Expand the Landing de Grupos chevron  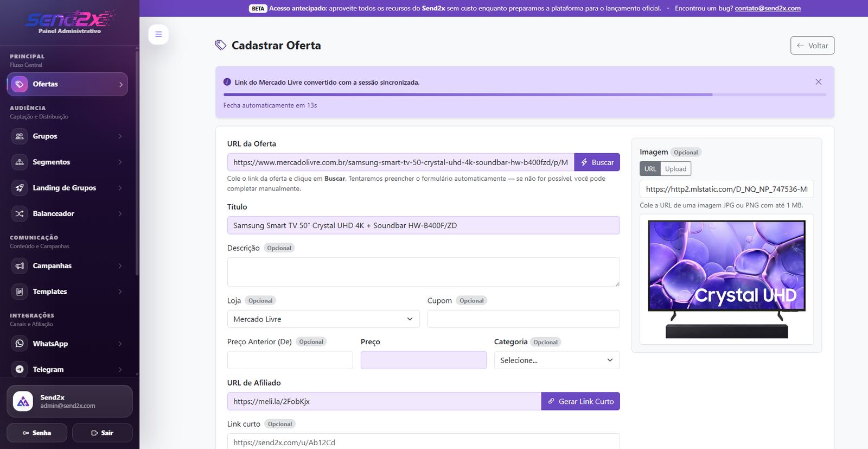[120, 188]
